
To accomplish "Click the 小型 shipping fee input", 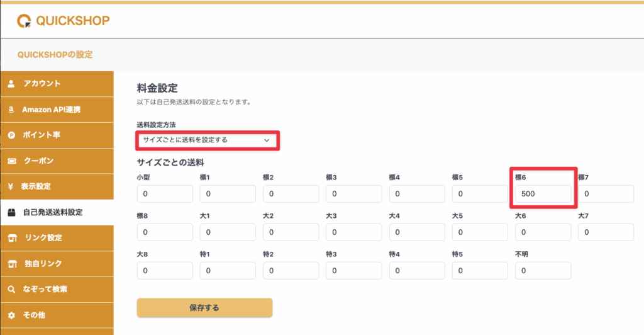I will 165,194.
